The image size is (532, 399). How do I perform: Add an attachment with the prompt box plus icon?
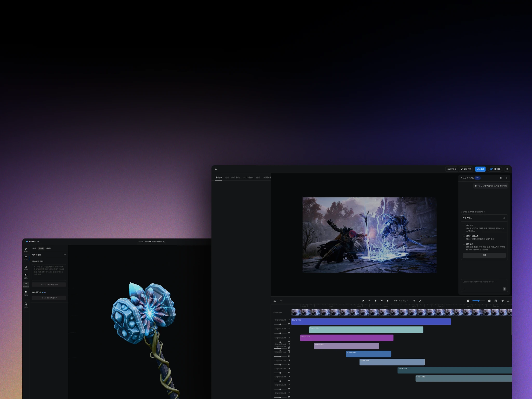click(x=464, y=289)
